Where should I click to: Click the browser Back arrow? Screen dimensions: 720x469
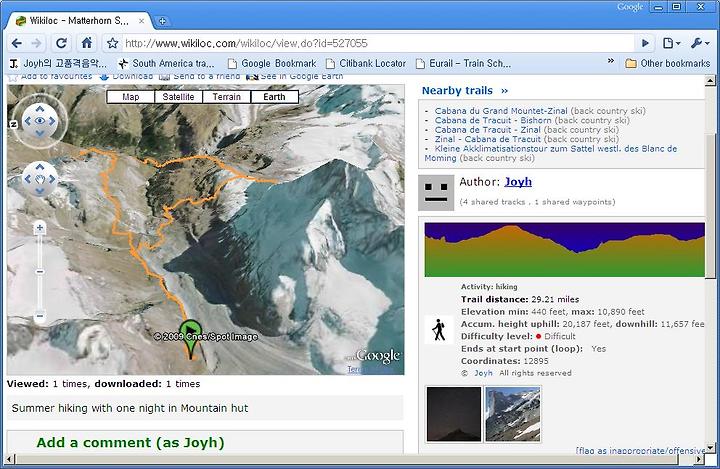click(17, 43)
